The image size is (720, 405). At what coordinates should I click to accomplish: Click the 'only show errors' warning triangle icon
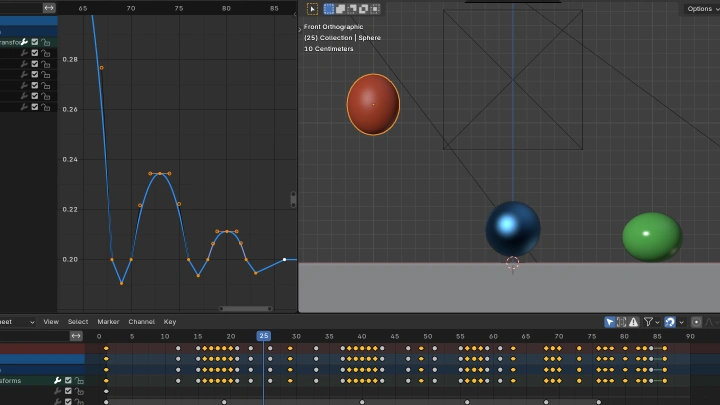pos(634,322)
